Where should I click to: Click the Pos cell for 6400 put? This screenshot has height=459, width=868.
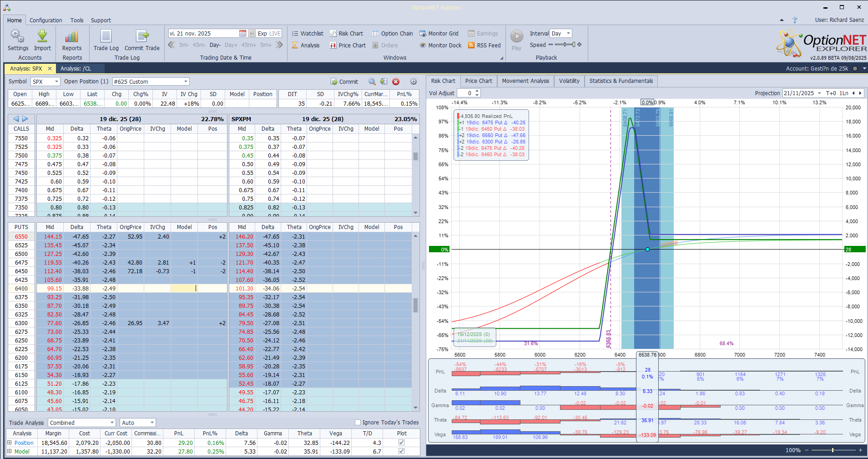pos(212,289)
